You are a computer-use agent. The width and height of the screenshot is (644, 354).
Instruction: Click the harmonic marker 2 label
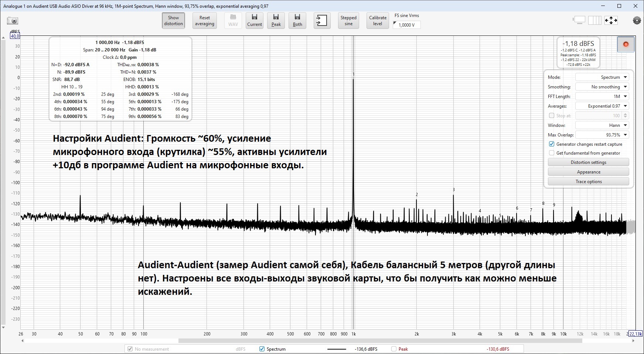point(417,195)
